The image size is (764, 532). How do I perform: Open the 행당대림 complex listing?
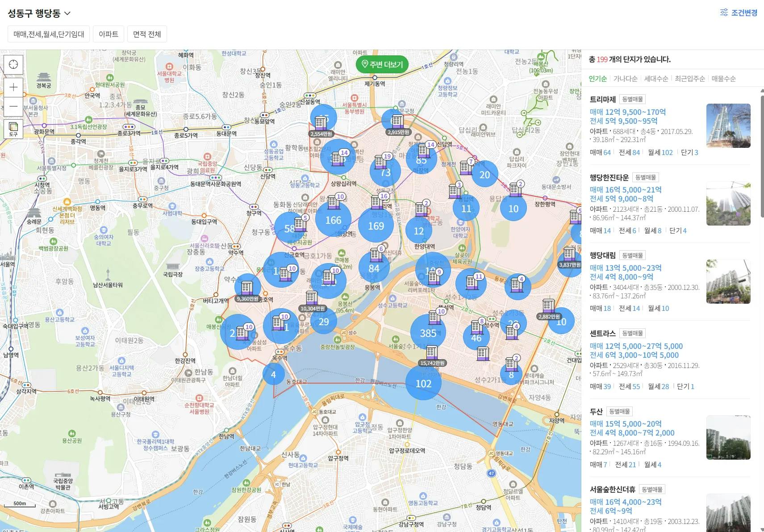602,255
